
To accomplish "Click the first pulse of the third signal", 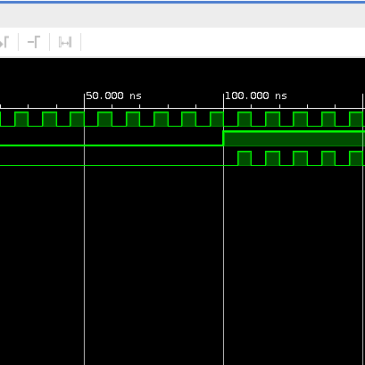I will click(x=244, y=158).
